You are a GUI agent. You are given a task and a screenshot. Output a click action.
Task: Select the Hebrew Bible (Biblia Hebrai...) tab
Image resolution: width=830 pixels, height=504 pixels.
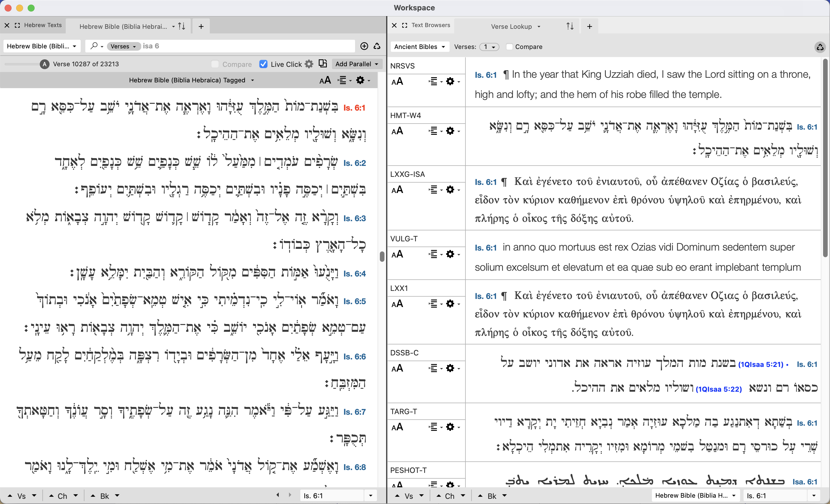click(123, 26)
